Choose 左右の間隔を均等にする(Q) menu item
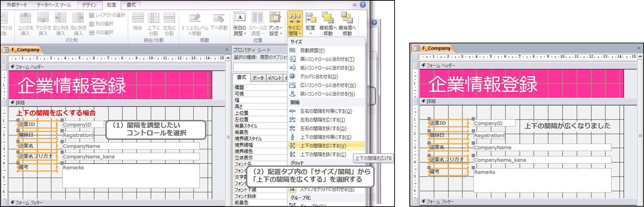This screenshot has width=644, height=207. click(326, 111)
